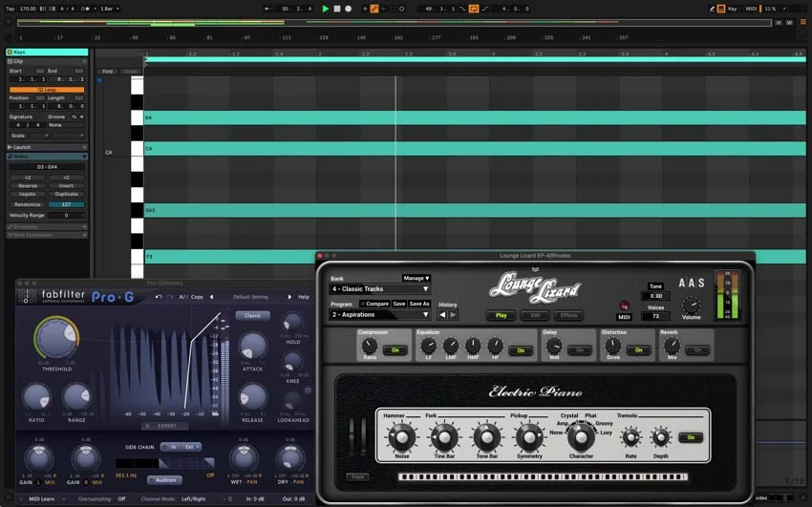Click the Pro-G Attack knob
Screen dimensions: 812x507
click(x=253, y=347)
